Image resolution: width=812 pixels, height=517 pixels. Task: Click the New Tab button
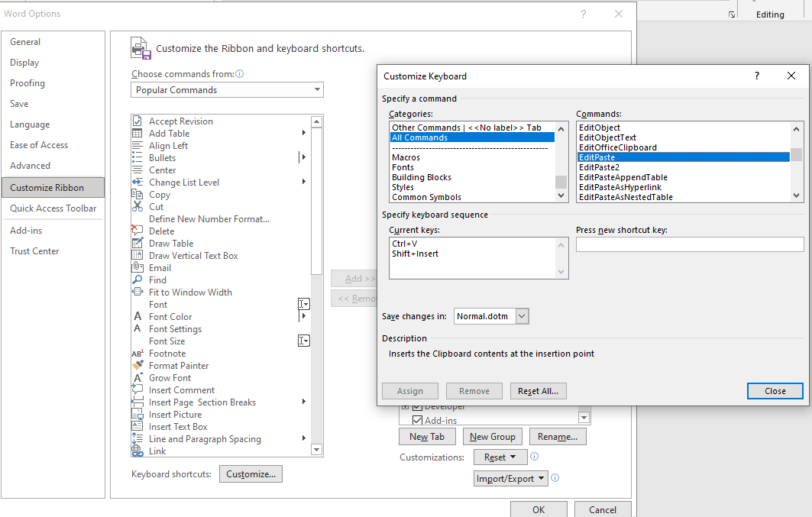[x=427, y=437]
